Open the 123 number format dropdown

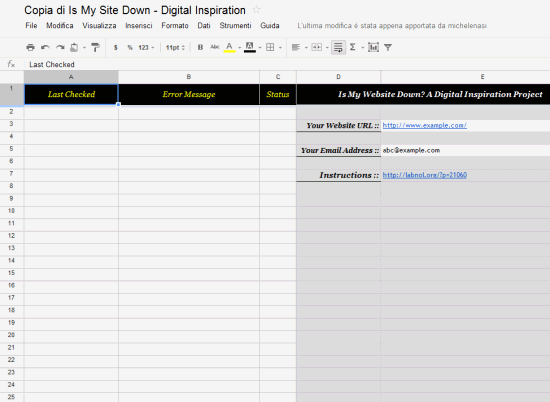click(x=146, y=47)
